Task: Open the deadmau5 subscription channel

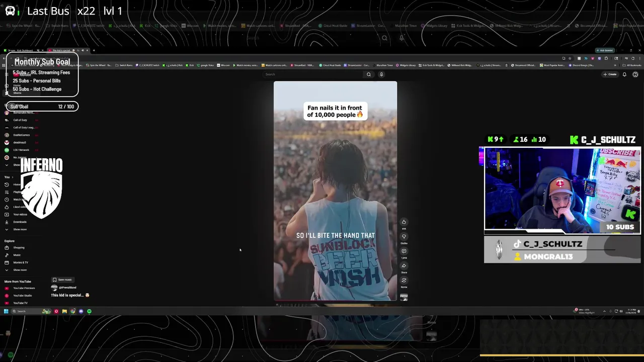Action: pyautogui.click(x=19, y=143)
